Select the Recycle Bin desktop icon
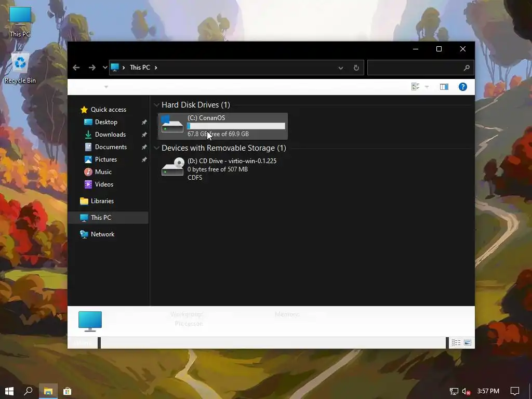The image size is (532, 399). coord(20,68)
